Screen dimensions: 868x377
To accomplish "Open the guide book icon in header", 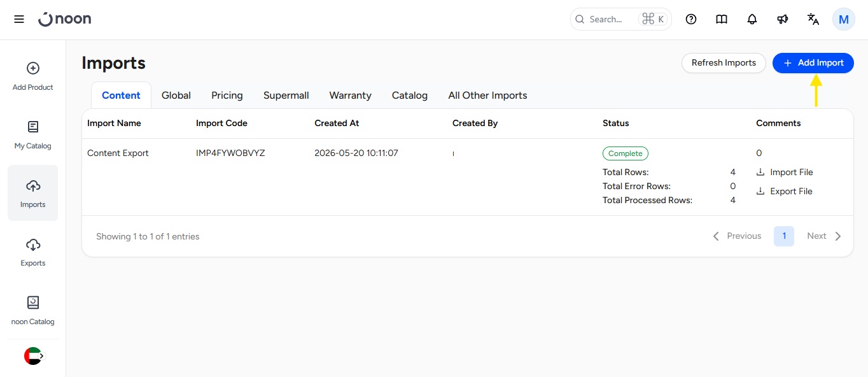I will (x=722, y=19).
